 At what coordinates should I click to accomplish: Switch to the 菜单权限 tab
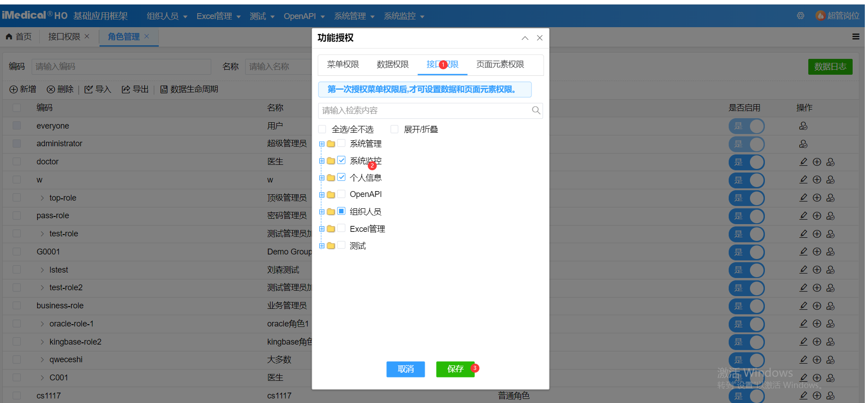[x=343, y=64]
